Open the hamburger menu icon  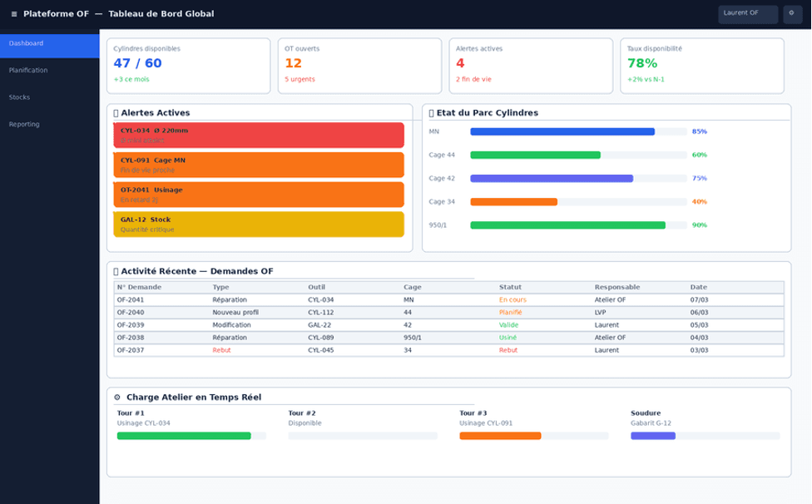click(14, 14)
